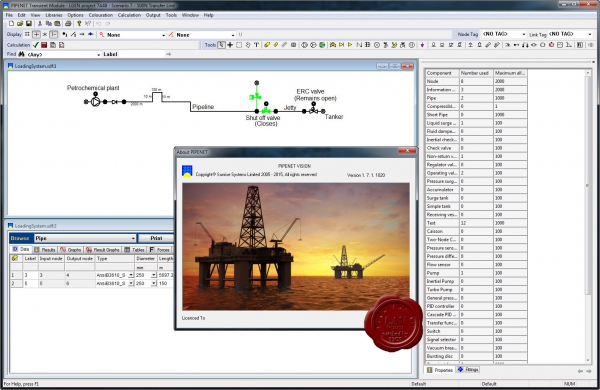
Task: Switch to the Fittings tab
Action: click(x=468, y=370)
